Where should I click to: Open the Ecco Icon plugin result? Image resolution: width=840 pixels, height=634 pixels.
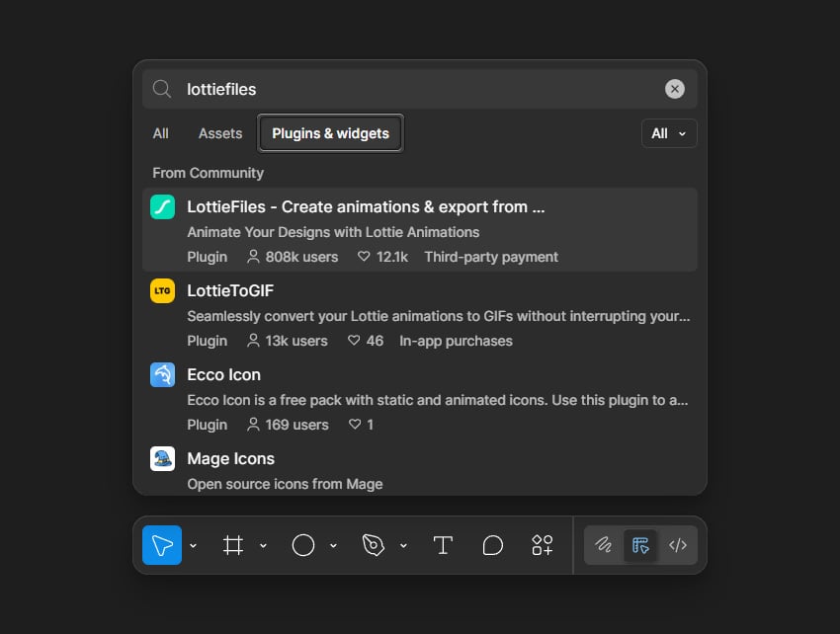[420, 399]
